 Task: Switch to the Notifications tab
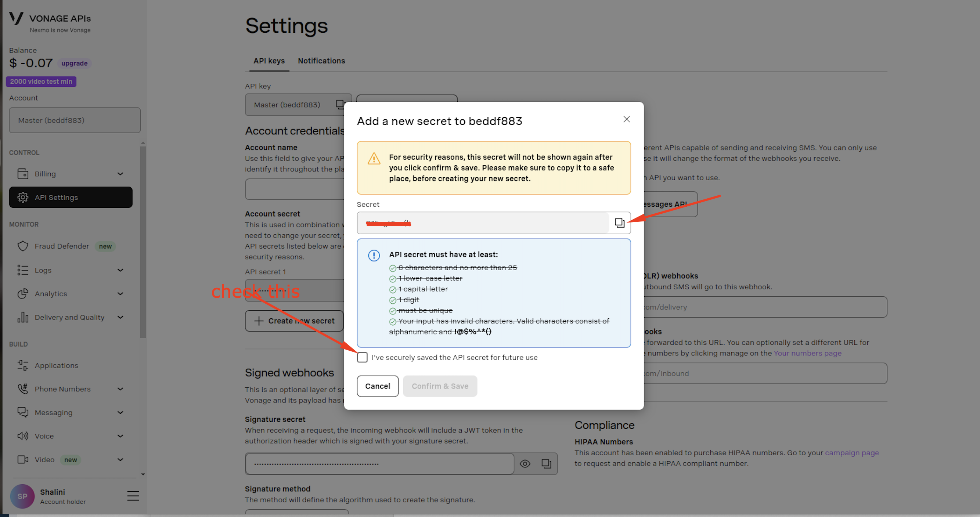tap(321, 61)
